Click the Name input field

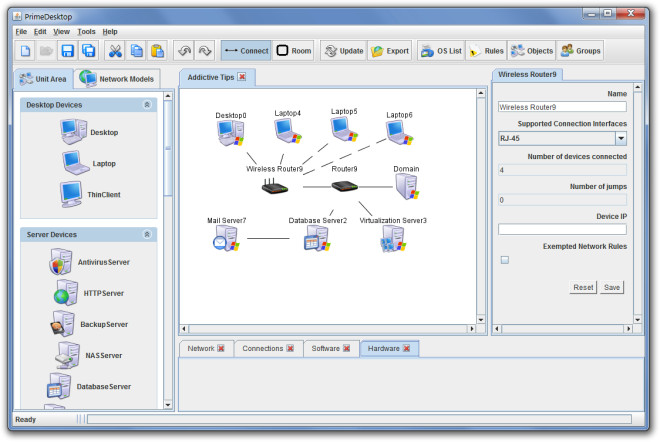pyautogui.click(x=562, y=107)
